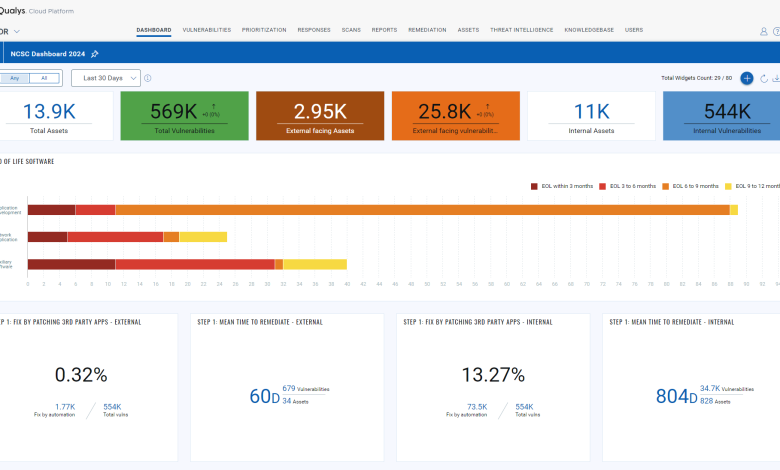Screen dimensions: 780x470
Task: Switch to Threat Intelligence tab
Action: 521,30
